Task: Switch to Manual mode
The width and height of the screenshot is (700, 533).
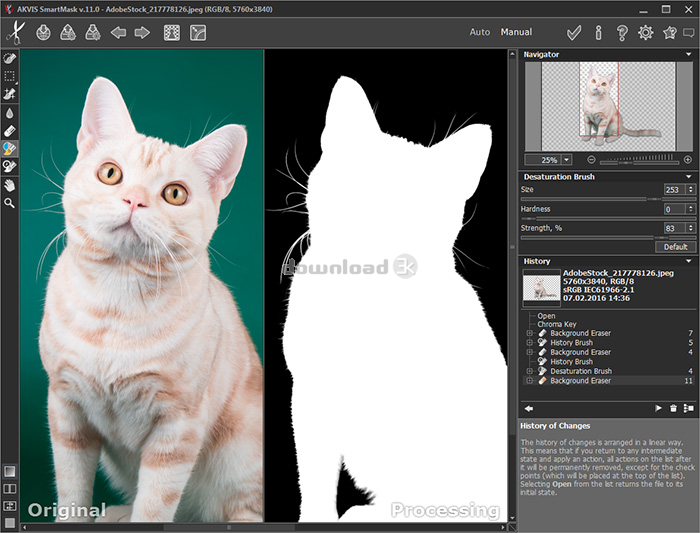Action: click(516, 32)
